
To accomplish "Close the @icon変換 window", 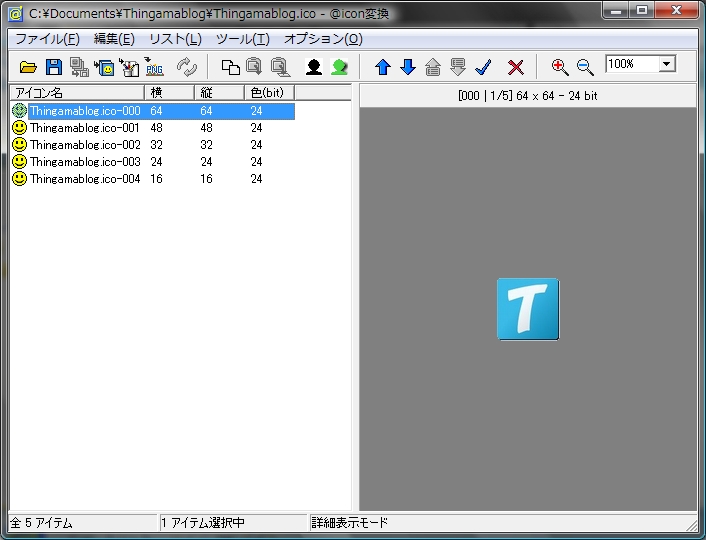I will point(676,11).
